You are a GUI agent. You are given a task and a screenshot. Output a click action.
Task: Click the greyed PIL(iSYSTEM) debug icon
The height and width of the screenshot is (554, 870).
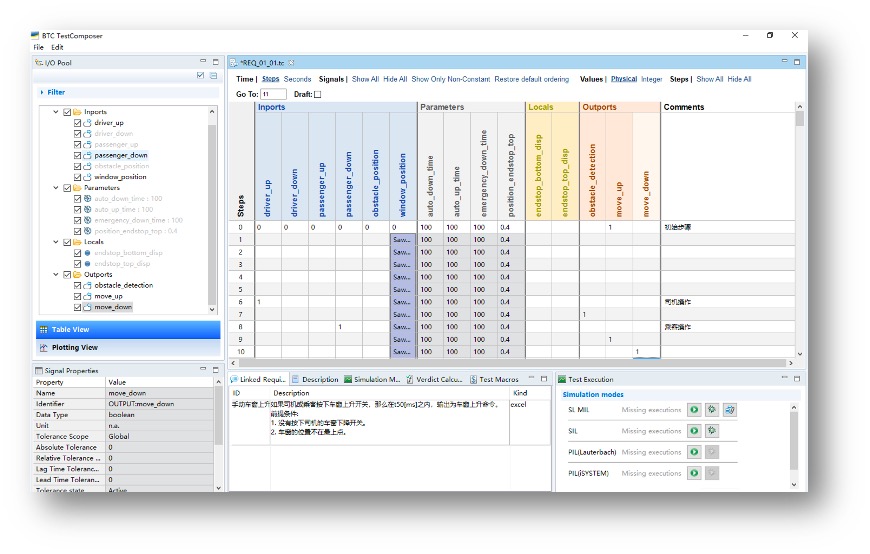(x=712, y=473)
